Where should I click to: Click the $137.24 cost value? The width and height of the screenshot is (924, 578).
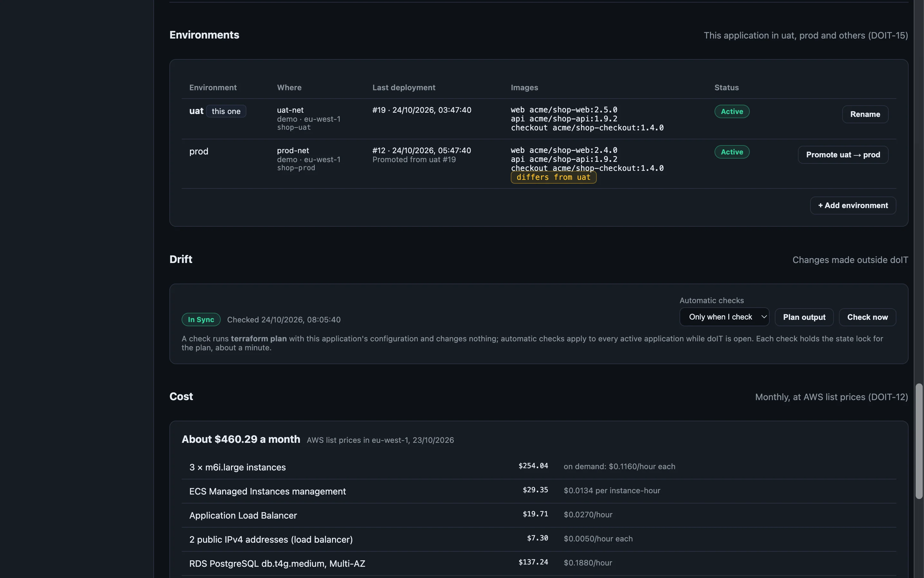pyautogui.click(x=533, y=562)
